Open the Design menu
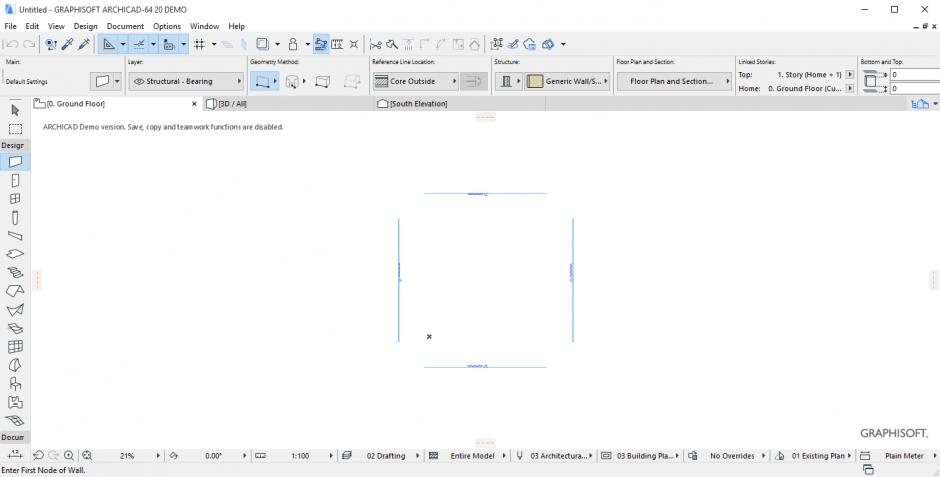The image size is (940, 477). [x=85, y=26]
